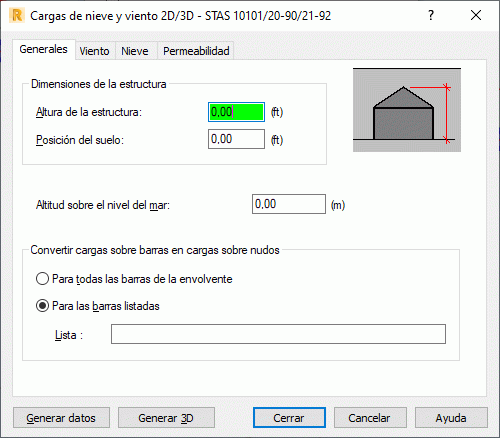Focus the 'Altura de la estructura' field

(236, 112)
